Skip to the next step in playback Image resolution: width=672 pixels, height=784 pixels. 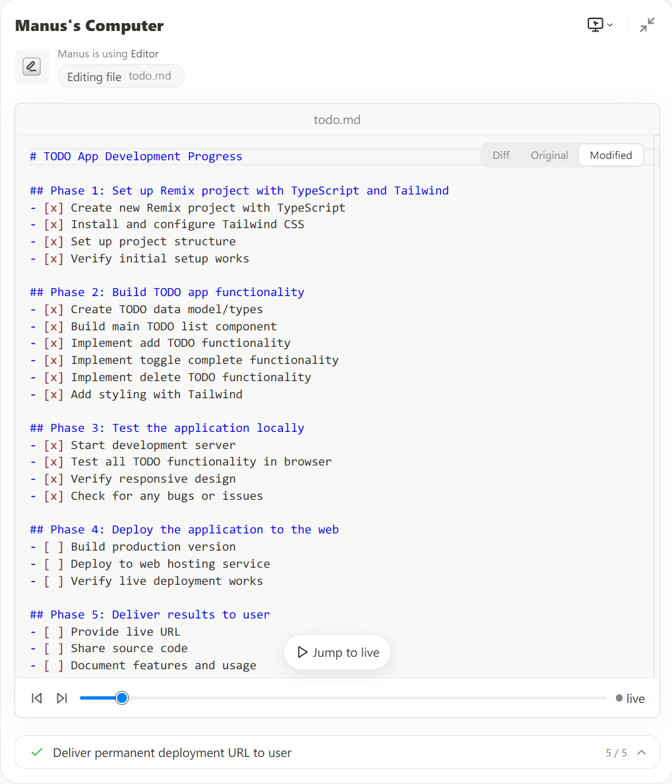pyautogui.click(x=62, y=698)
